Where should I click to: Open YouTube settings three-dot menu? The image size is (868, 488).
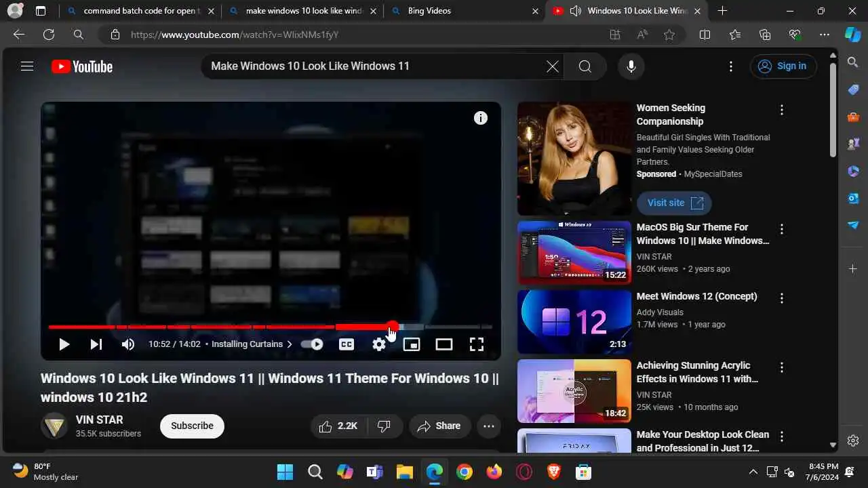731,66
